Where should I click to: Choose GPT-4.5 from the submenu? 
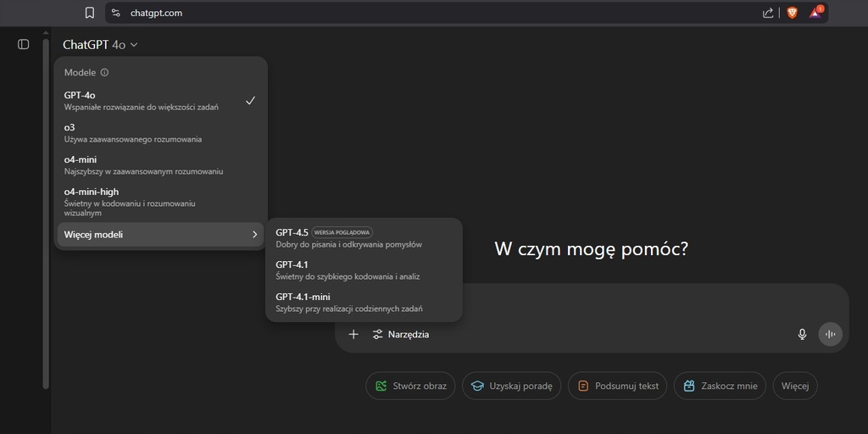tap(364, 237)
